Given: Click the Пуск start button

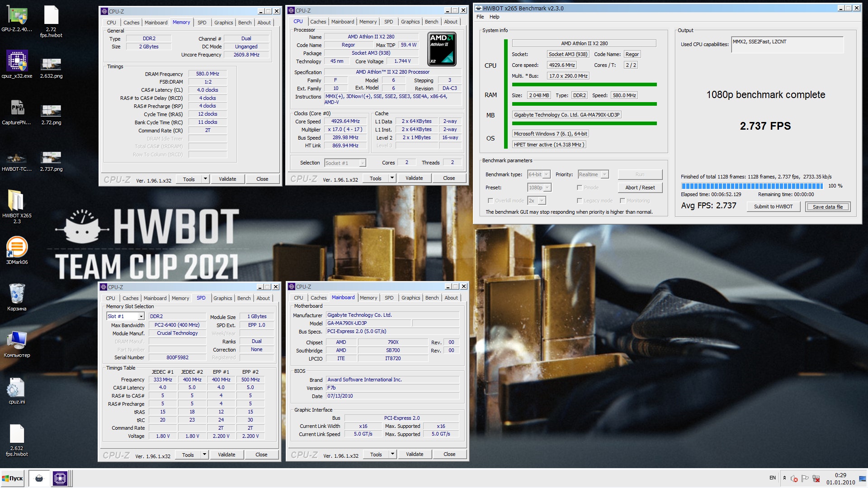Looking at the screenshot, I should tap(13, 478).
